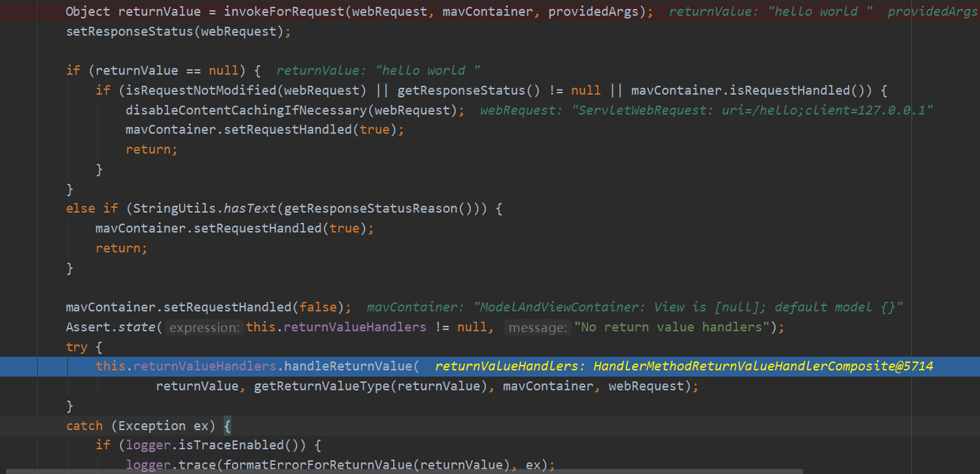Click the else keyword
980x474 pixels.
pyautogui.click(x=80, y=209)
